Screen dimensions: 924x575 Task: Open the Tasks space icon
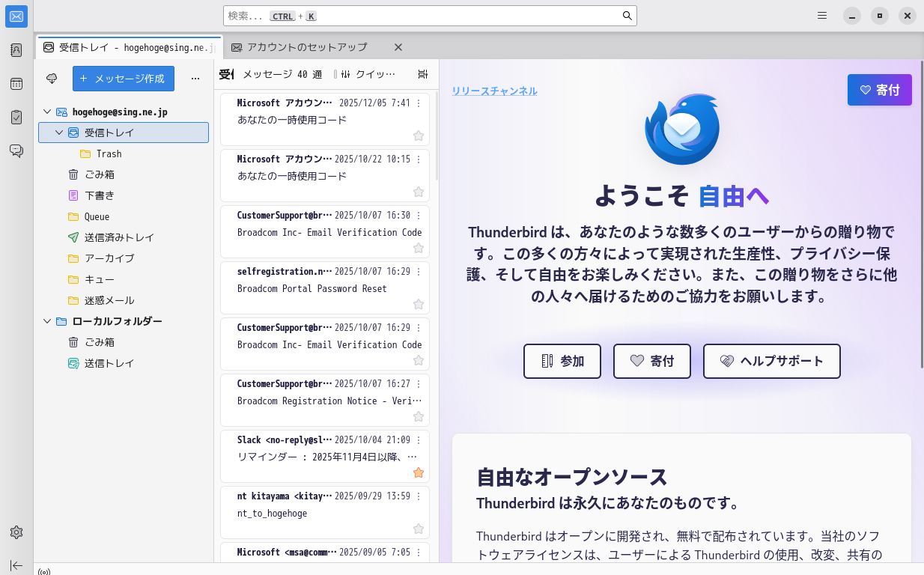(x=16, y=118)
